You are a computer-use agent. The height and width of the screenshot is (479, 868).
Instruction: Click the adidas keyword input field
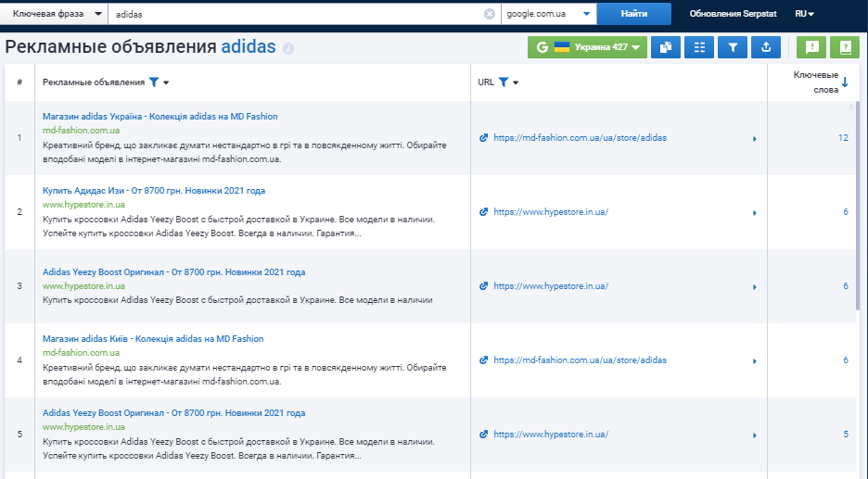point(297,14)
